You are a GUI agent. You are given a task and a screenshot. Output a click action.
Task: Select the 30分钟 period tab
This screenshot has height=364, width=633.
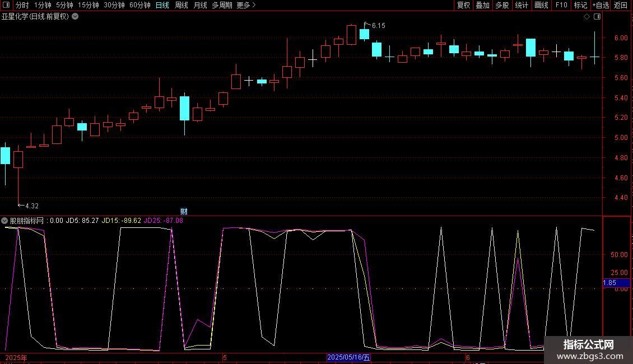(114, 5)
